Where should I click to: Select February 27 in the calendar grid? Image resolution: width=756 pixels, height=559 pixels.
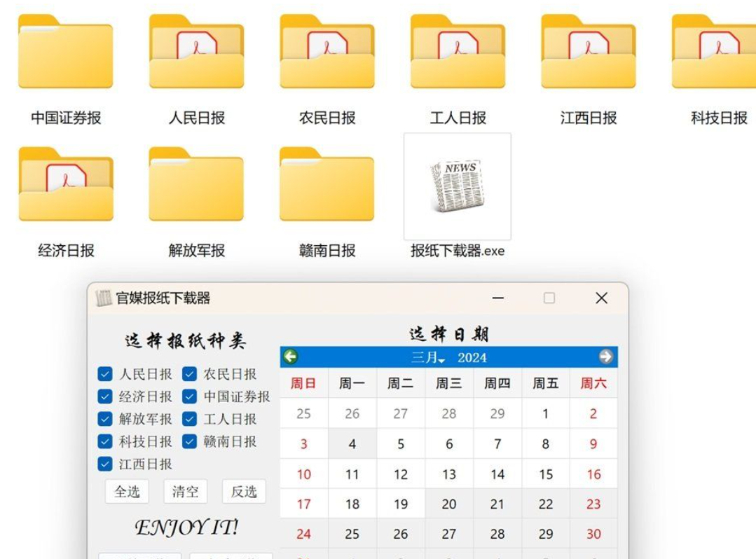pos(401,413)
